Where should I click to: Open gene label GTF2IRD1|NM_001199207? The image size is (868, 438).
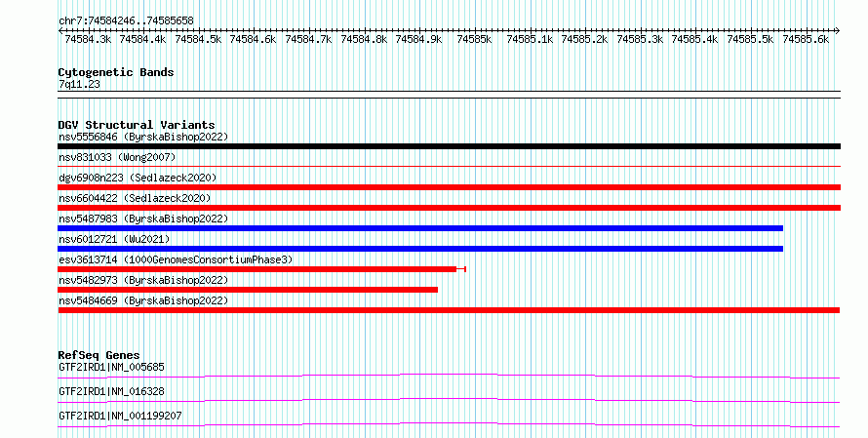pos(120,416)
